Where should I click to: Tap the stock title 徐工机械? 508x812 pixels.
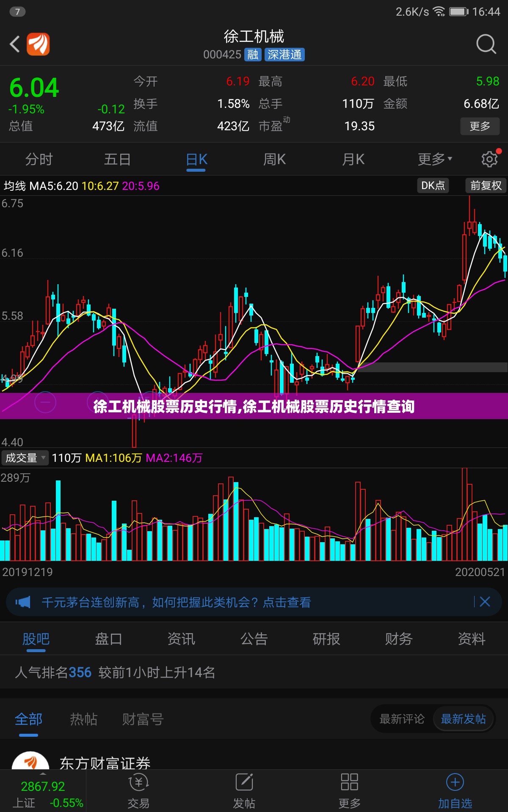(254, 36)
